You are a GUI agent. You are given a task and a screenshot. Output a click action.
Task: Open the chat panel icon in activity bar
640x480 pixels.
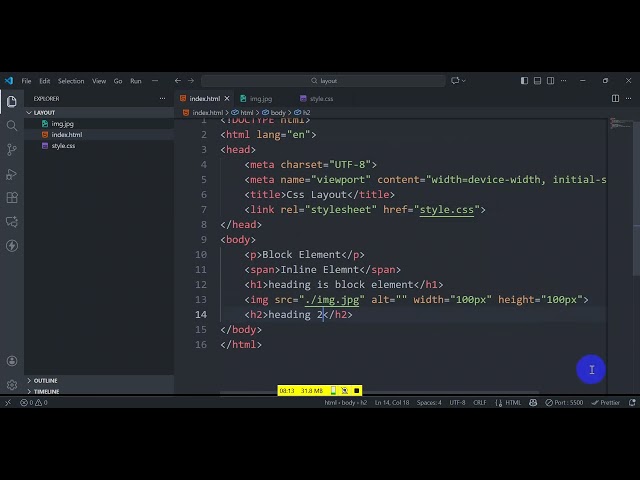click(x=12, y=222)
